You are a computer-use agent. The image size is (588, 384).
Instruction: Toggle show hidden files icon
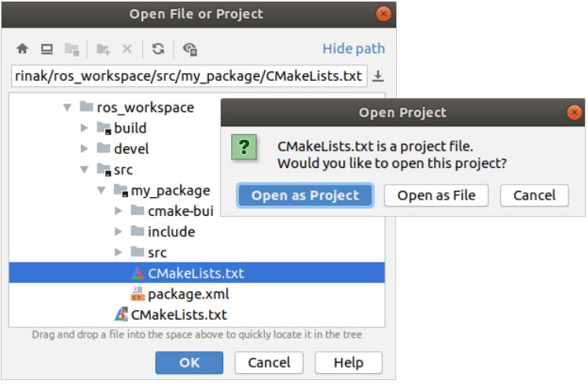189,49
